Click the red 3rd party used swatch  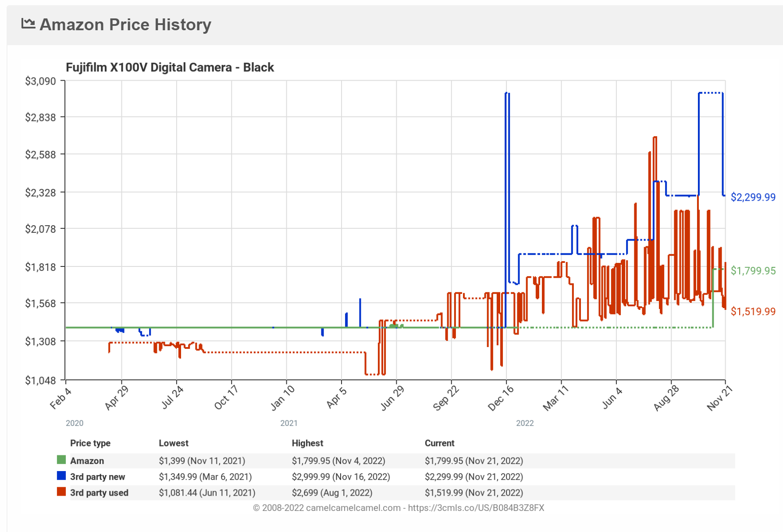[x=61, y=492]
